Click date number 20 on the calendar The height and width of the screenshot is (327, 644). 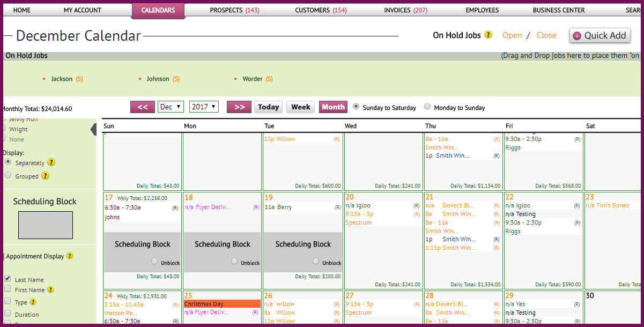(x=350, y=197)
